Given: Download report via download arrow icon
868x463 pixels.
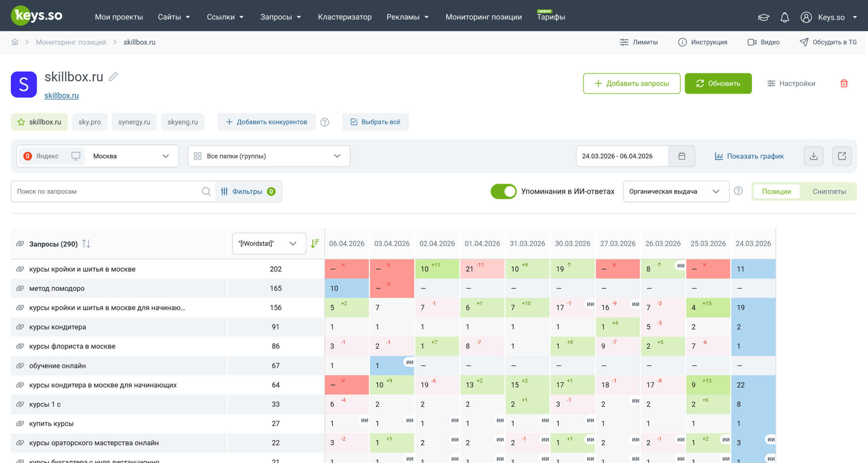Looking at the screenshot, I should (813, 156).
